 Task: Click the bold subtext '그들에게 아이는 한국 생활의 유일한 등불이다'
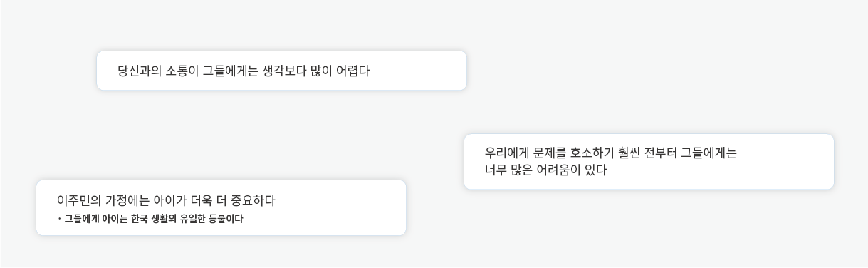[x=153, y=220]
